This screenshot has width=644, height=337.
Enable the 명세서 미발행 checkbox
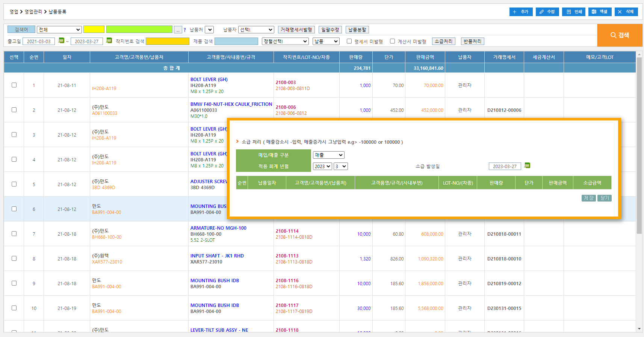[349, 41]
